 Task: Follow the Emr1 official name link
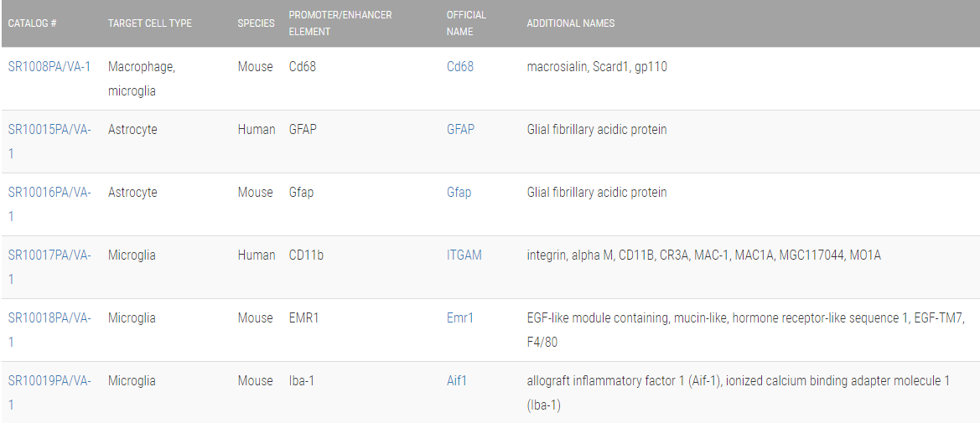coord(460,318)
